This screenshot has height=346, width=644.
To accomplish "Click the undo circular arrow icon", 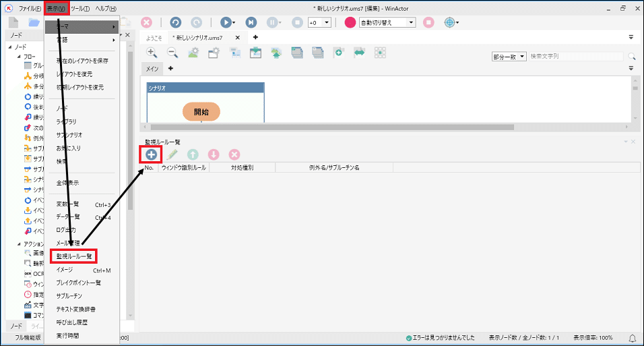I will coord(175,23).
